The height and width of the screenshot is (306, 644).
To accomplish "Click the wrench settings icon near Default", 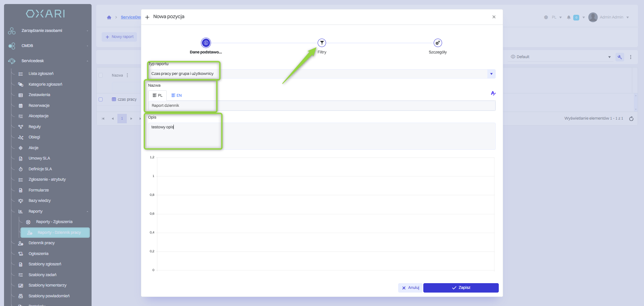I will pos(620,57).
